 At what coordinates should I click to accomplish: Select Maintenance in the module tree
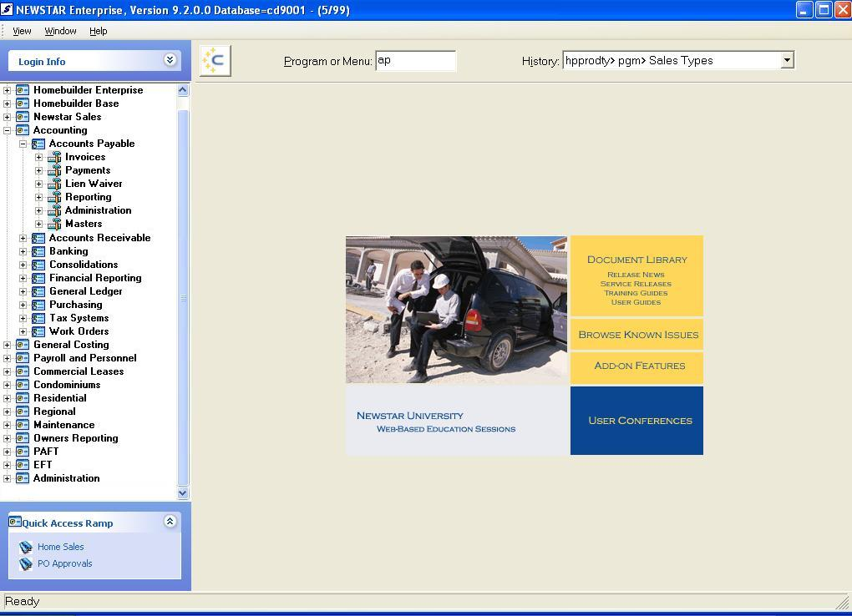[64, 425]
